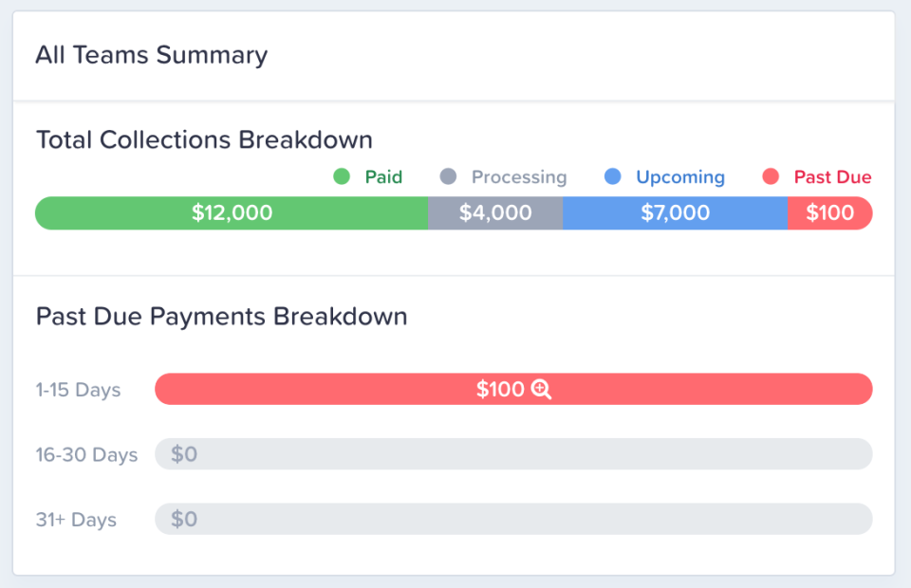Select the Upcoming legend label
Image resolution: width=911 pixels, height=588 pixels.
coord(680,177)
